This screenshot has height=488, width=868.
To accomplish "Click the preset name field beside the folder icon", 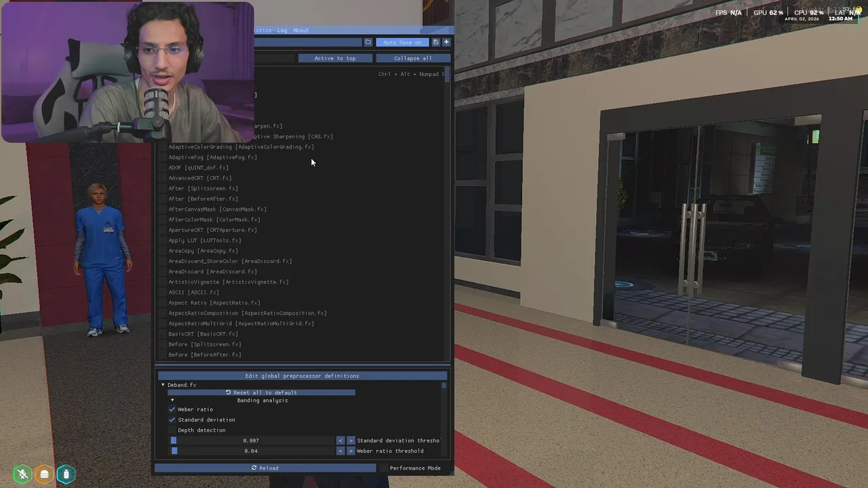I will (x=308, y=42).
